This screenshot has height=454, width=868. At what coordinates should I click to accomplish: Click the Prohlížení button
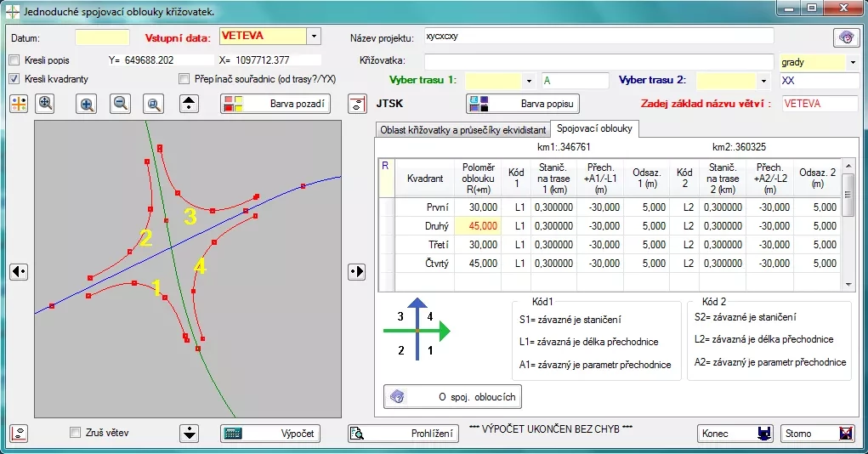pos(404,433)
